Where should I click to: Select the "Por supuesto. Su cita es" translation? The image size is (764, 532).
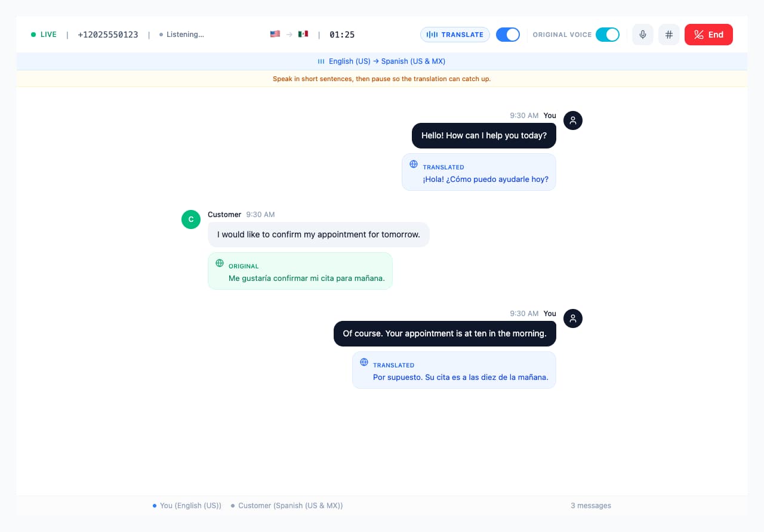pyautogui.click(x=454, y=370)
